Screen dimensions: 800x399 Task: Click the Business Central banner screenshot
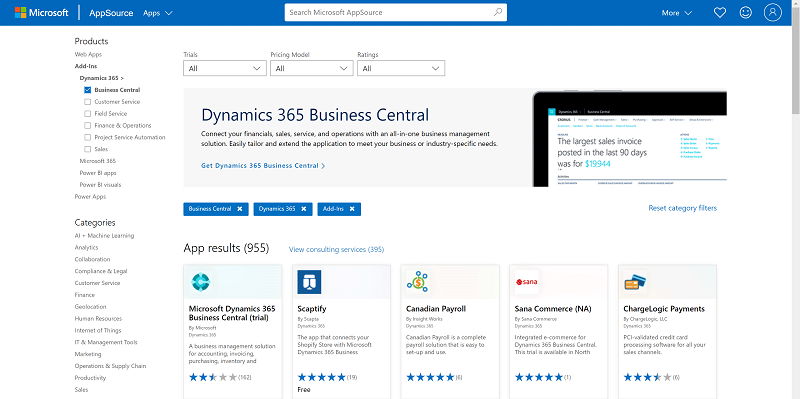(630, 139)
